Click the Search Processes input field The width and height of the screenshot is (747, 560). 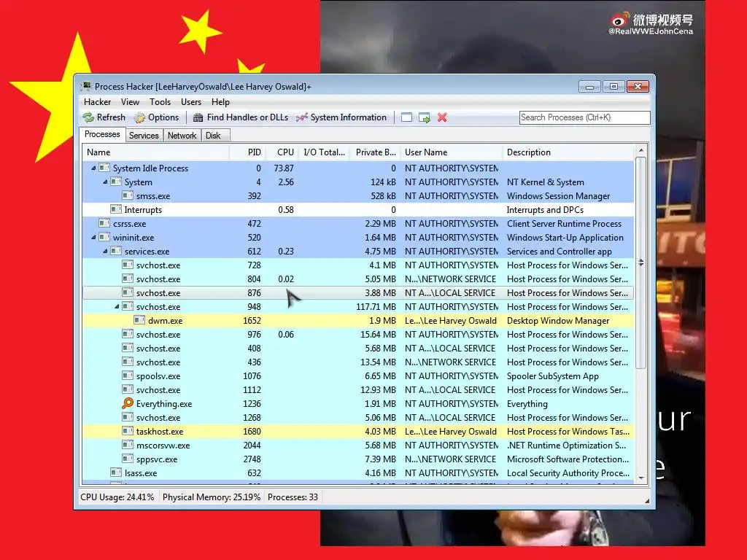[x=584, y=117]
